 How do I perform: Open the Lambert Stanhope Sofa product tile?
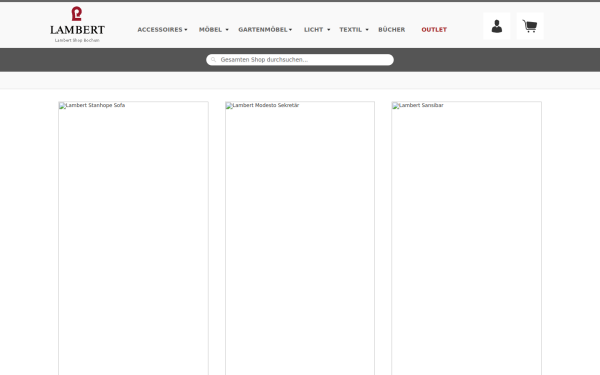[x=134, y=238]
